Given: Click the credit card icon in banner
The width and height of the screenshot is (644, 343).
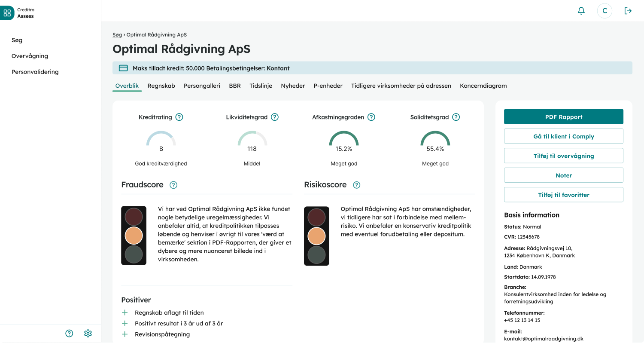Looking at the screenshot, I should pyautogui.click(x=123, y=68).
